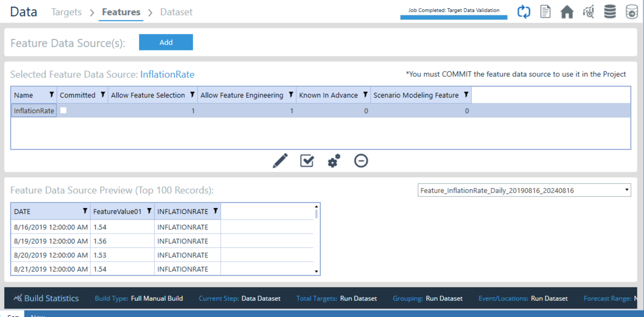Click the refresh cycle icon in header

[524, 12]
